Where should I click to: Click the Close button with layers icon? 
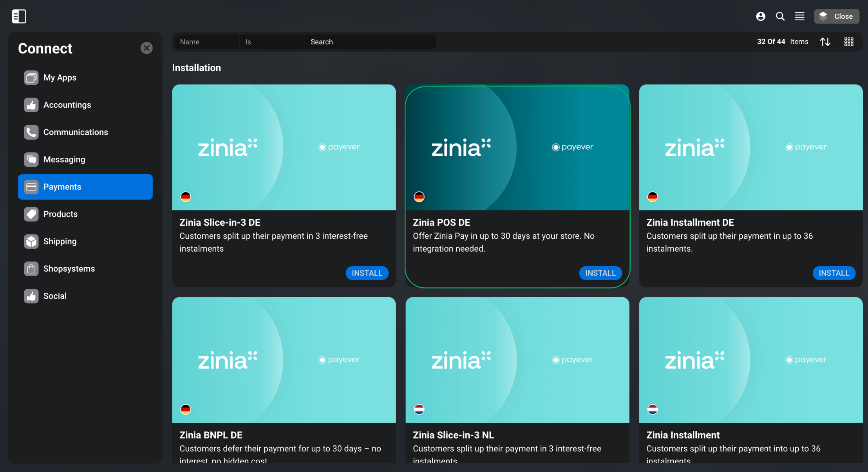[837, 16]
